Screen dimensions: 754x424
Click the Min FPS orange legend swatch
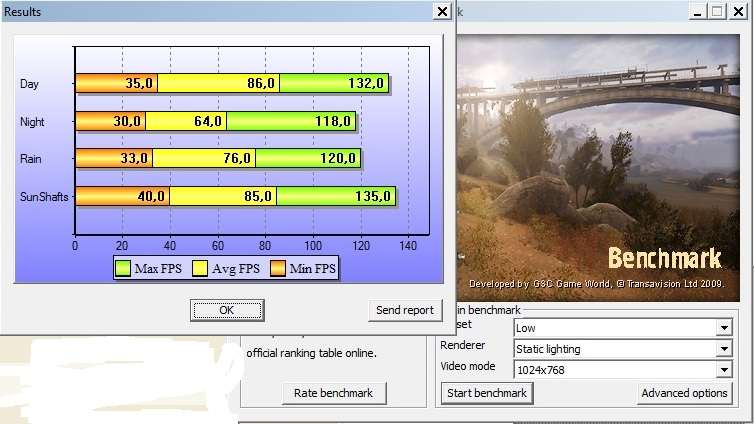point(278,268)
